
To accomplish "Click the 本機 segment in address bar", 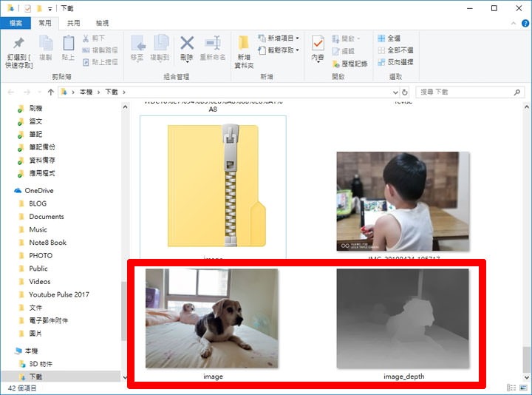I will [x=86, y=92].
